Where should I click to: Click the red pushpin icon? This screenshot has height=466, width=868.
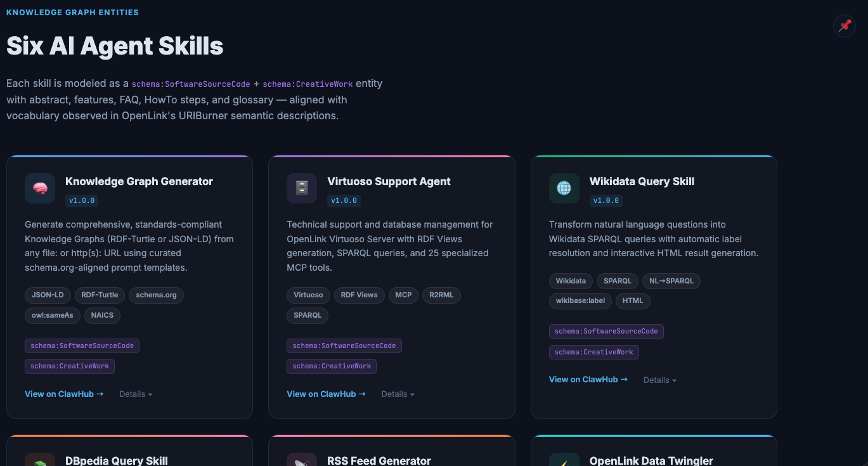tap(845, 26)
